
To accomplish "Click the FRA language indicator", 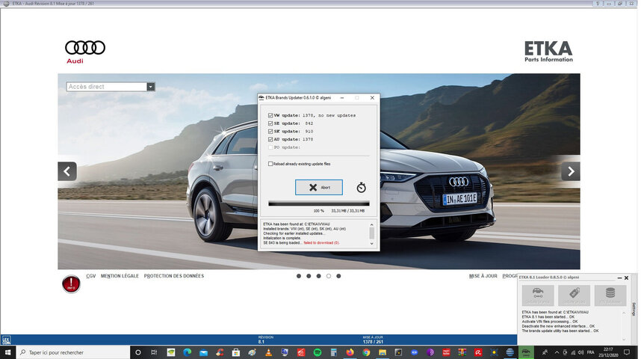I will click(591, 352).
